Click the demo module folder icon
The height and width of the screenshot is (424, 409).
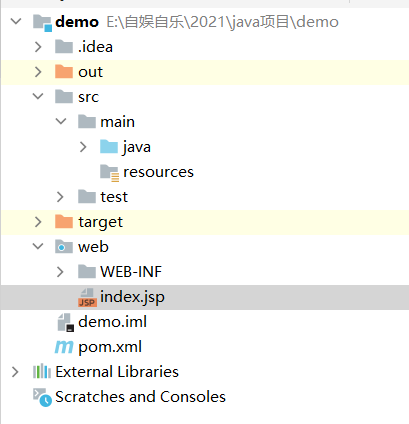42,23
